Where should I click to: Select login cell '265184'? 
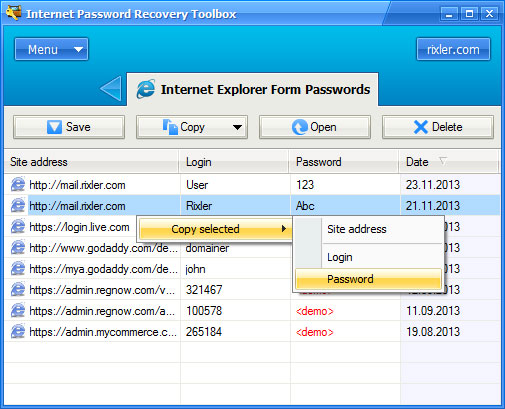click(204, 332)
